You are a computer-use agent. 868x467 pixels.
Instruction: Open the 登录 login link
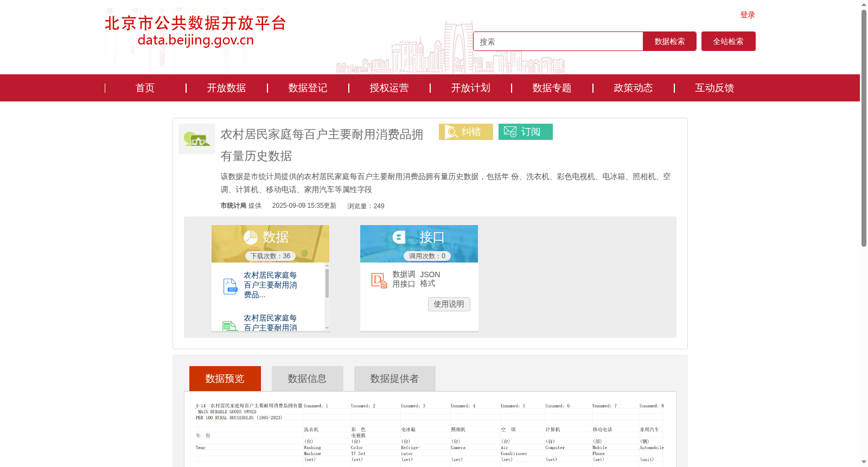coord(748,15)
